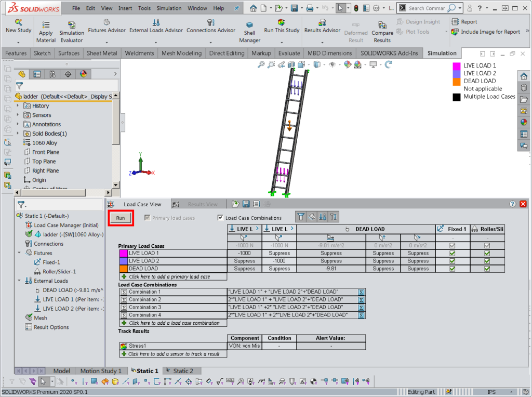Click the Save icon in title bar

294,8
